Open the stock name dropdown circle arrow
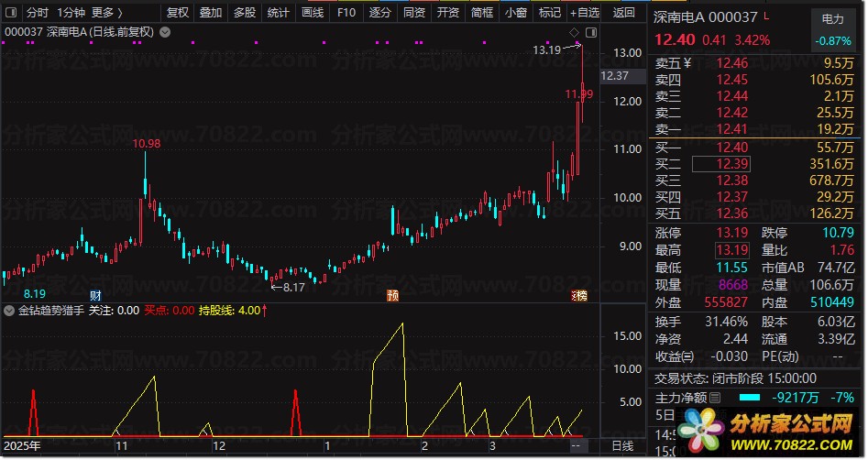Viewport: 868px width, 460px height. pyautogui.click(x=165, y=32)
